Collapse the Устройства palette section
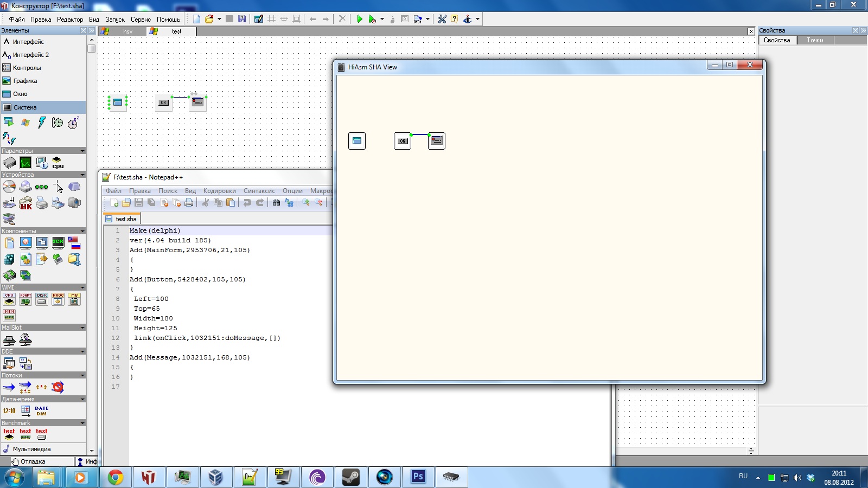Screen dimensions: 868x488 [82, 175]
